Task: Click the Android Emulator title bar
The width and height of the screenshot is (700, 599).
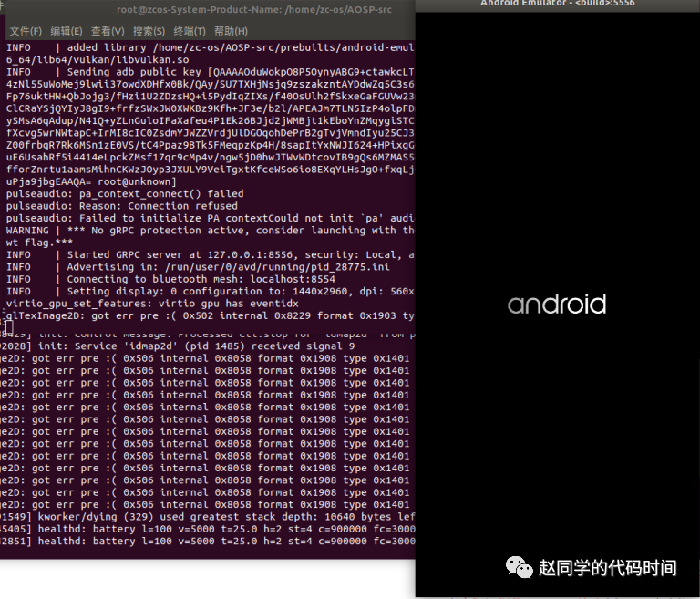Action: pyautogui.click(x=557, y=4)
